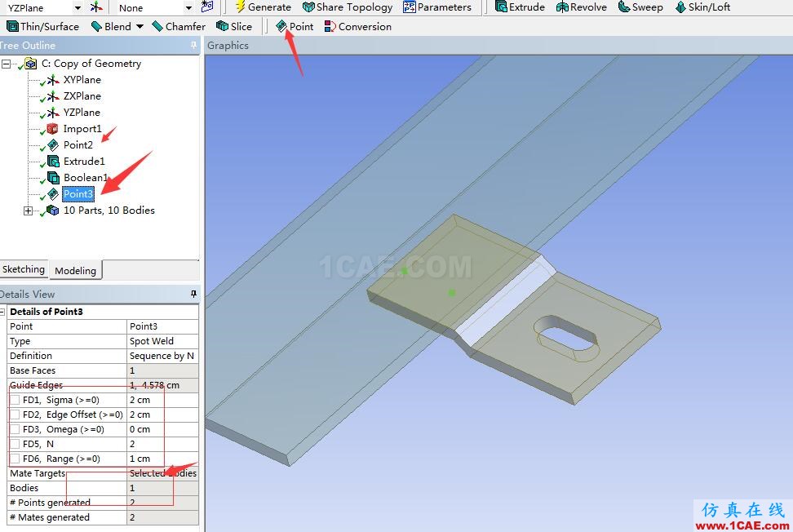Edit the FD3 Omega value 0 cm

coord(162,429)
